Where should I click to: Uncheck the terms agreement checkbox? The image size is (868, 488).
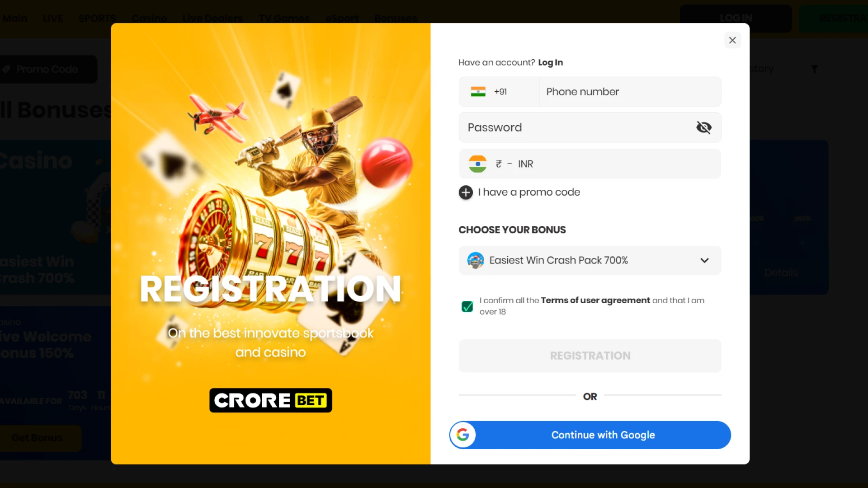[x=467, y=306]
